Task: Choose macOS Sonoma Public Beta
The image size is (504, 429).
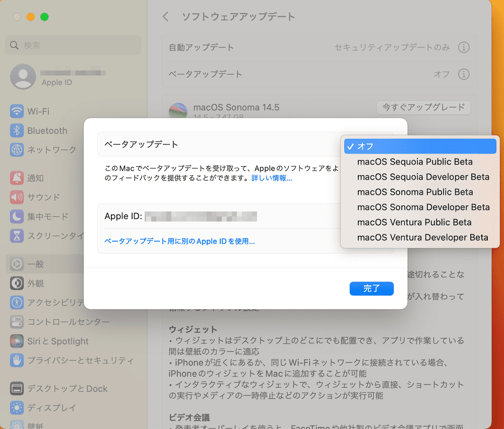Action: pos(415,192)
